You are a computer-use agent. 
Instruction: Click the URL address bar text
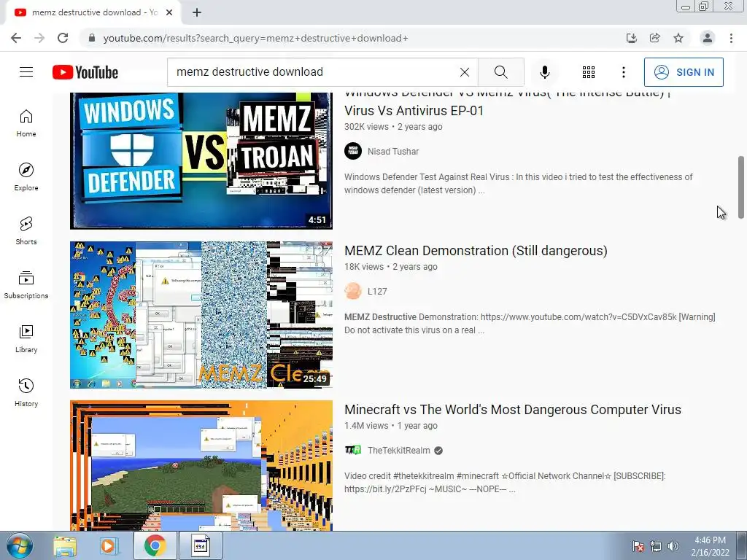point(255,38)
